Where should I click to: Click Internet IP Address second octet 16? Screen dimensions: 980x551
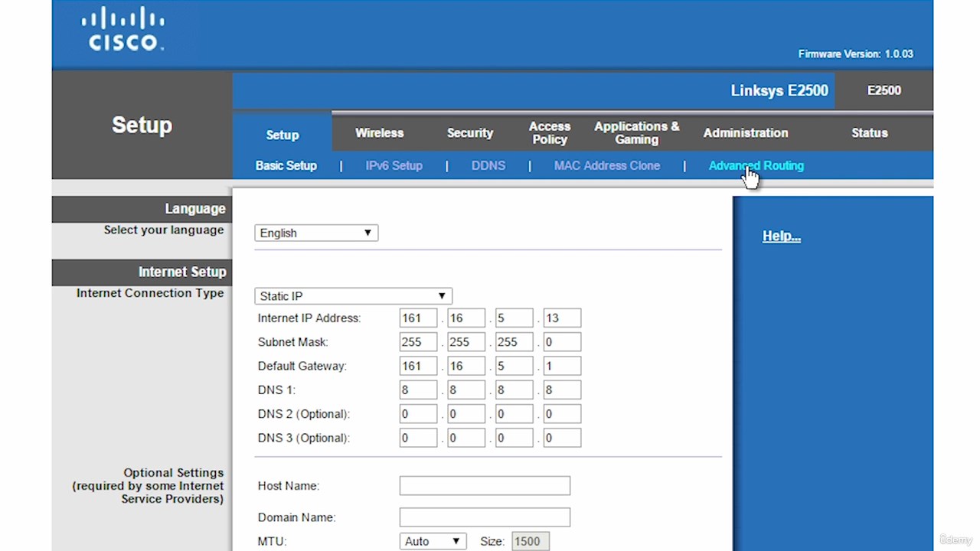(466, 318)
